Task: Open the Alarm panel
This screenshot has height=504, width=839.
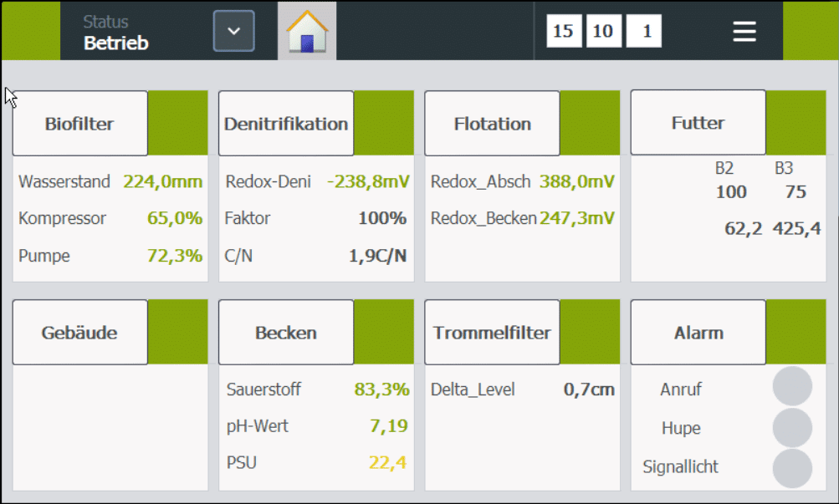Action: 698,333
